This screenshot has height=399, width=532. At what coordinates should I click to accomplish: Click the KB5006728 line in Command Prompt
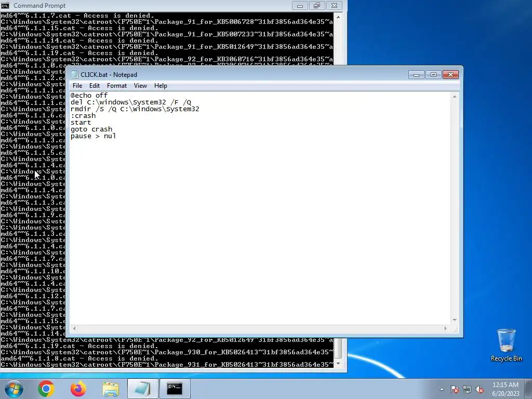167,22
